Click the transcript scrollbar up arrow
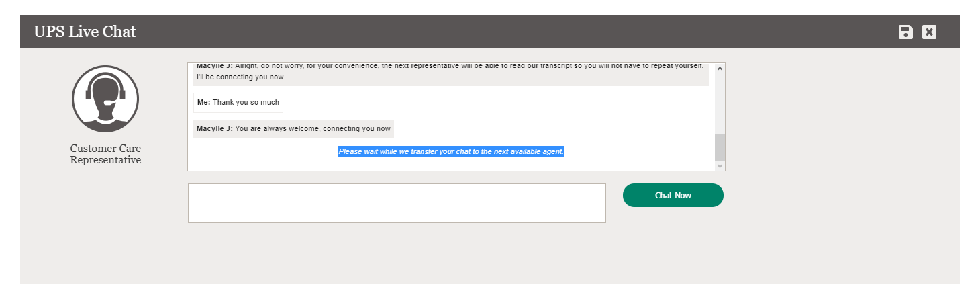Viewport: 980px width, 293px height. [720, 69]
